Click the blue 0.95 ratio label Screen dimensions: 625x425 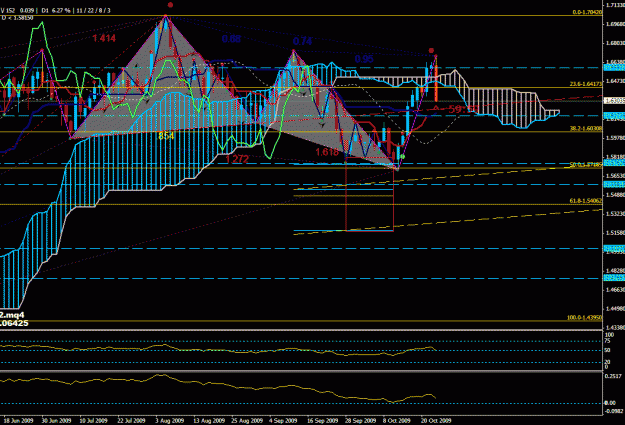point(364,59)
